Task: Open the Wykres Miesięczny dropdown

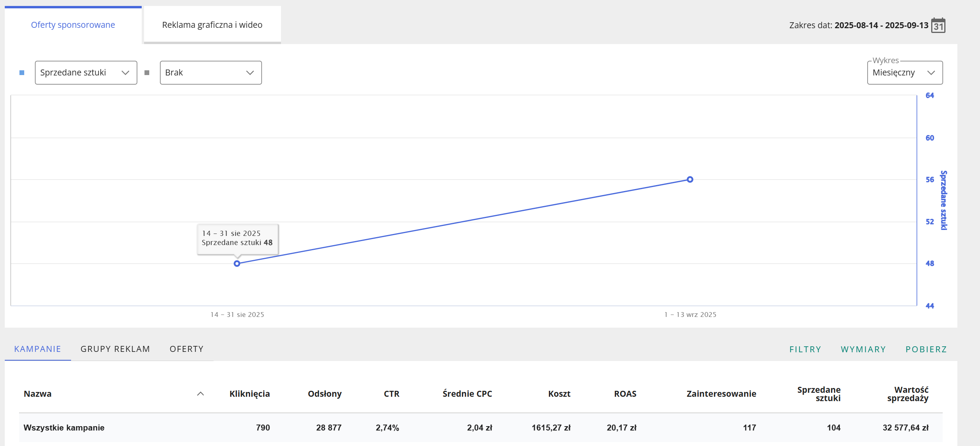Action: pyautogui.click(x=905, y=73)
